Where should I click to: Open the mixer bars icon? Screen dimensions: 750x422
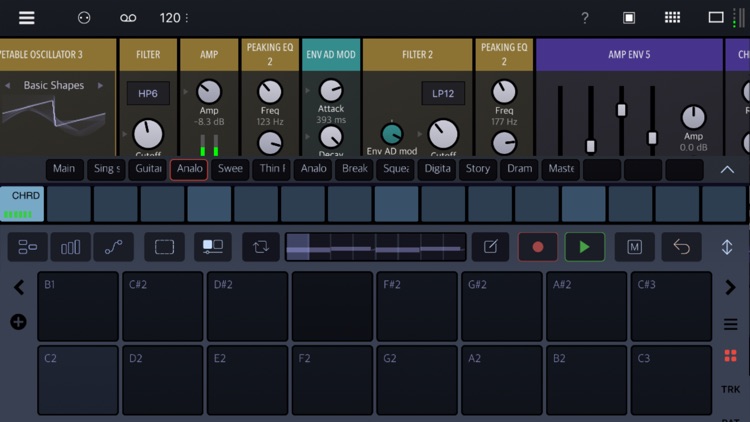tap(70, 247)
